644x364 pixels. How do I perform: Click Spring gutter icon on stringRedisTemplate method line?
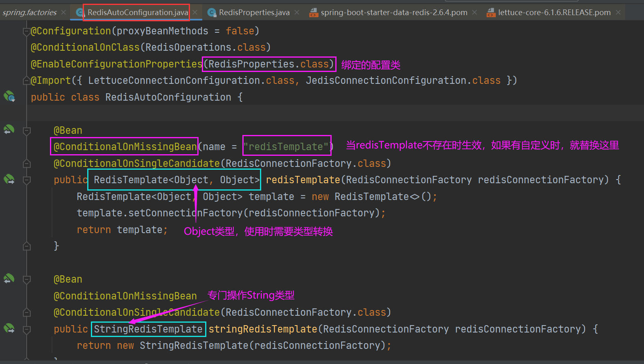point(9,328)
